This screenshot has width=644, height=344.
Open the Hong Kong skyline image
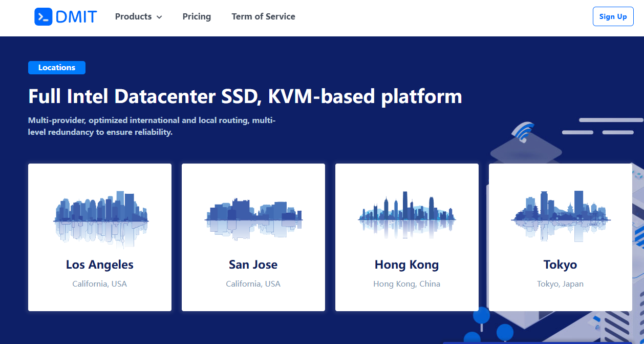[x=407, y=215]
